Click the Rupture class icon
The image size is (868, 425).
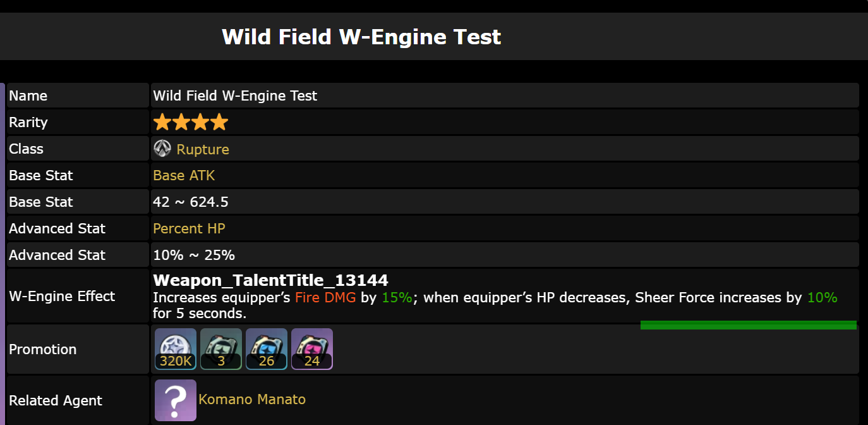click(x=162, y=149)
